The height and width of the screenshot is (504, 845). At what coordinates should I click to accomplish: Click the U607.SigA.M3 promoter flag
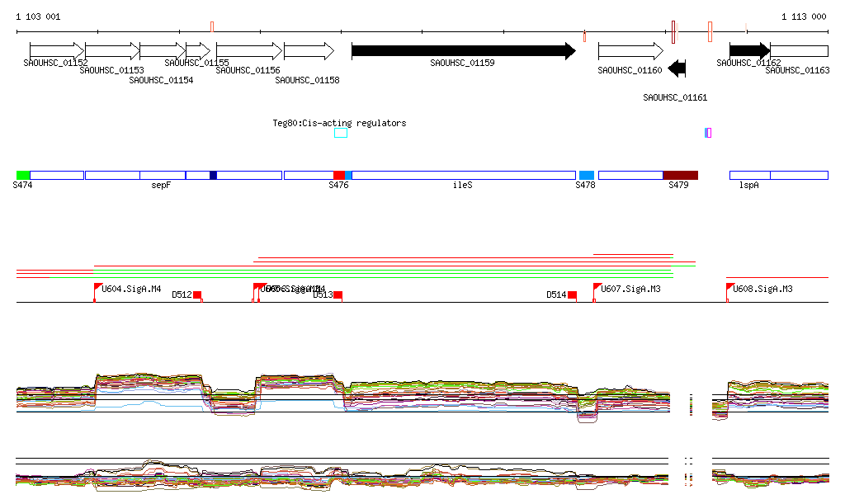click(x=597, y=287)
